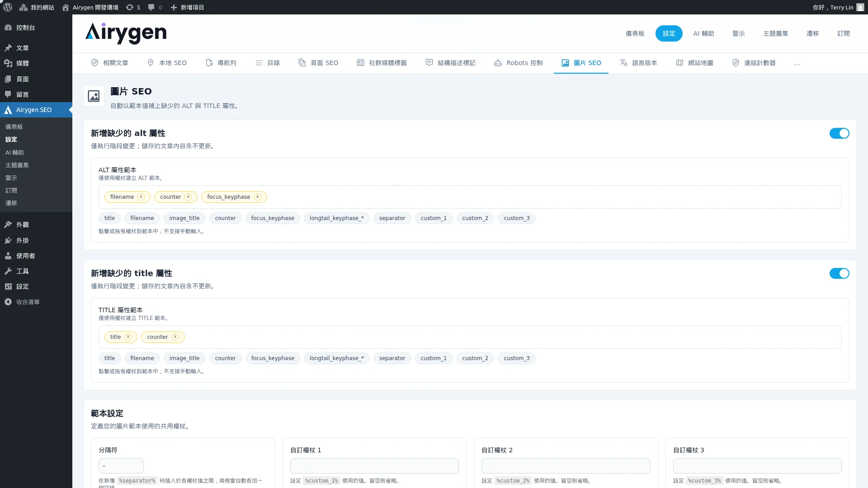Switch to 社群媒體標籤 tab
Image resolution: width=868 pixels, height=488 pixels.
pos(382,63)
